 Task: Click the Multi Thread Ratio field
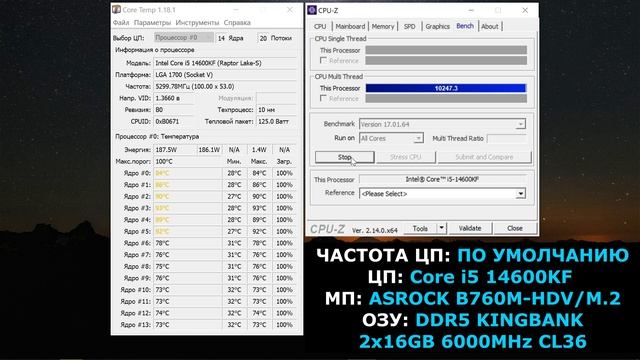(507, 138)
